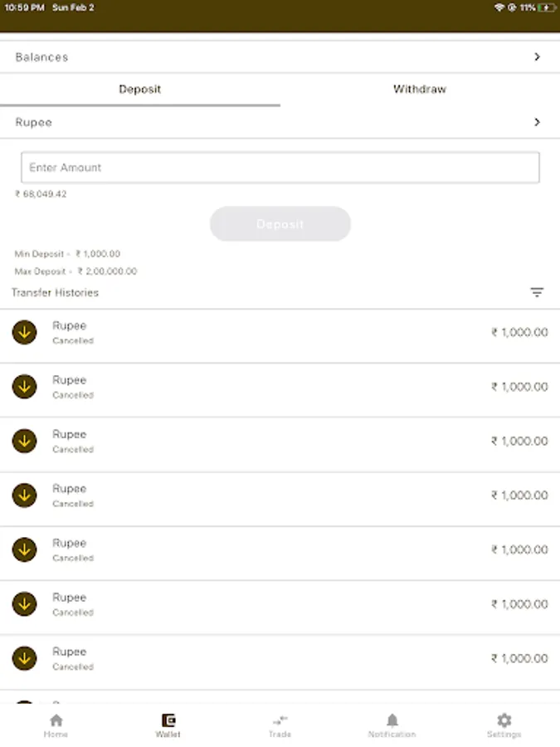
Task: Focus the Enter Amount field
Action: click(x=280, y=168)
